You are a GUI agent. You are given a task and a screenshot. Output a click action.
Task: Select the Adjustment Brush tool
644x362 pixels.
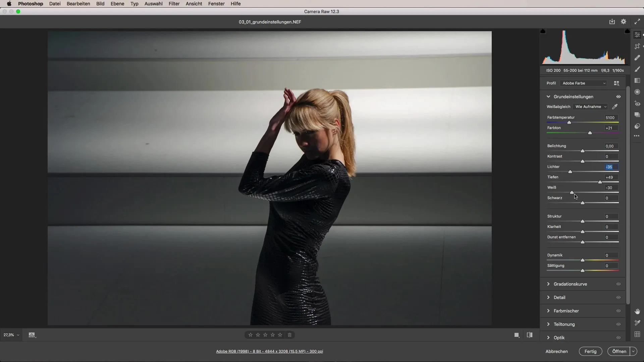point(637,69)
